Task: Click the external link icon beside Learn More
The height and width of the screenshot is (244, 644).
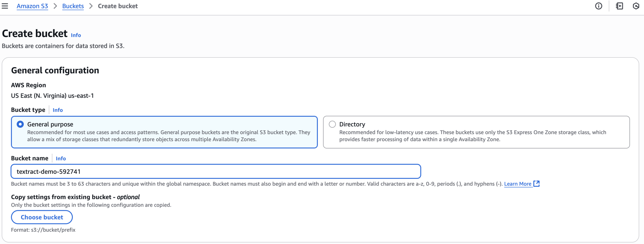Action: (x=537, y=184)
